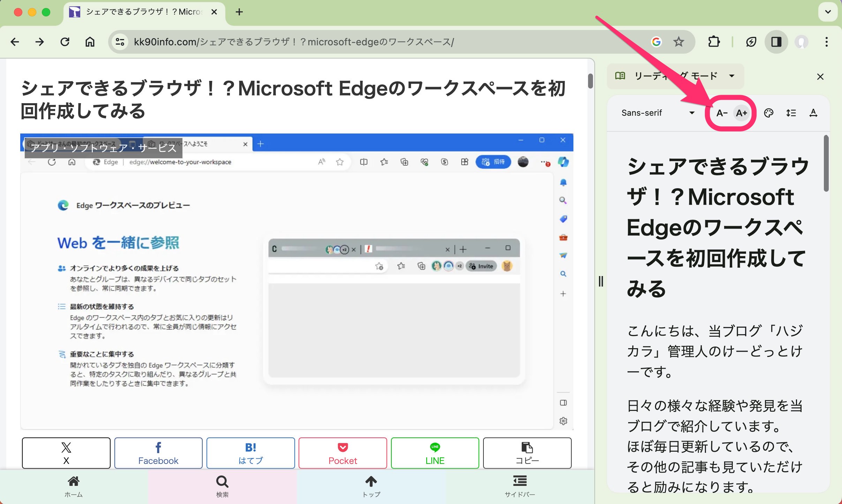Open サイドバー in bottom menu

pyautogui.click(x=520, y=487)
